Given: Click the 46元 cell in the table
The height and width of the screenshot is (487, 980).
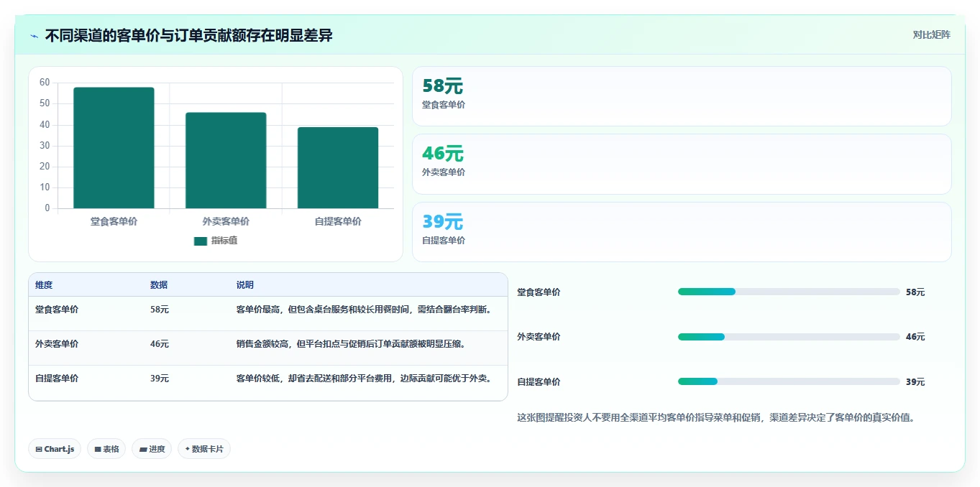Looking at the screenshot, I should pos(160,344).
